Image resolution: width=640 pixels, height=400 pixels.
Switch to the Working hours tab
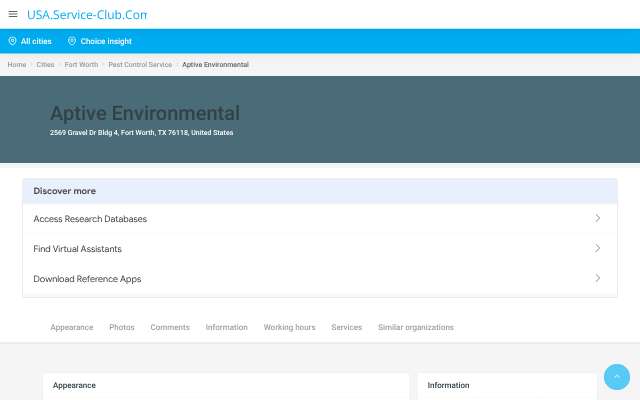pyautogui.click(x=289, y=327)
